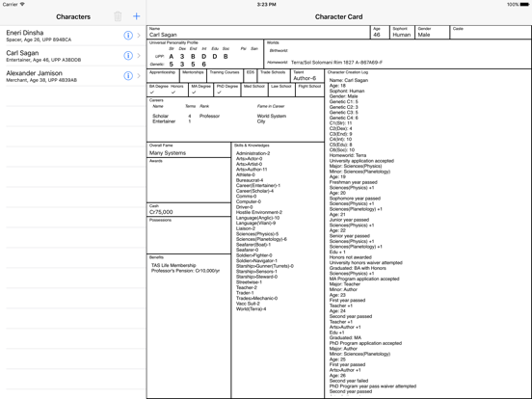The width and height of the screenshot is (532, 399).
Task: Click log line Second year failed
Action: point(349,381)
